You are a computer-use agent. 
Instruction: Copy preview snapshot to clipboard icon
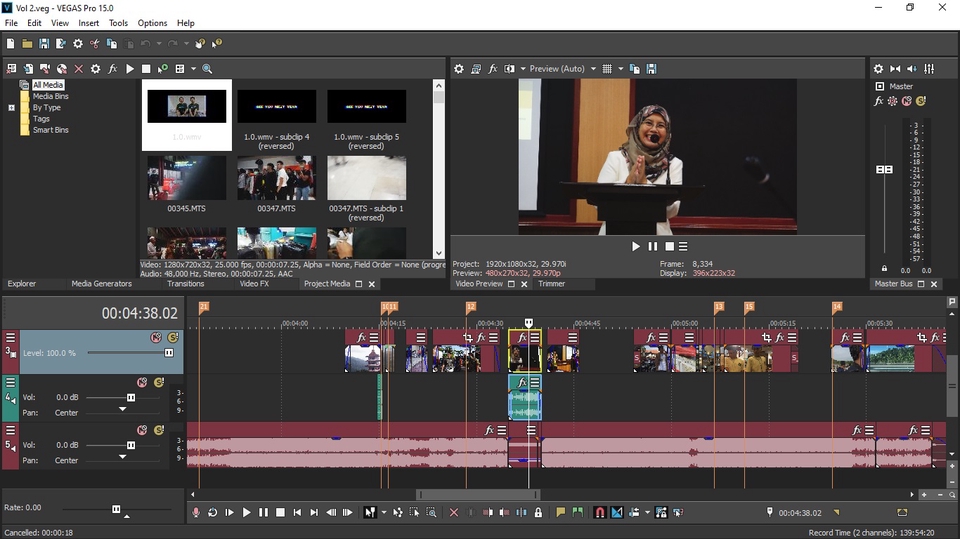click(634, 69)
